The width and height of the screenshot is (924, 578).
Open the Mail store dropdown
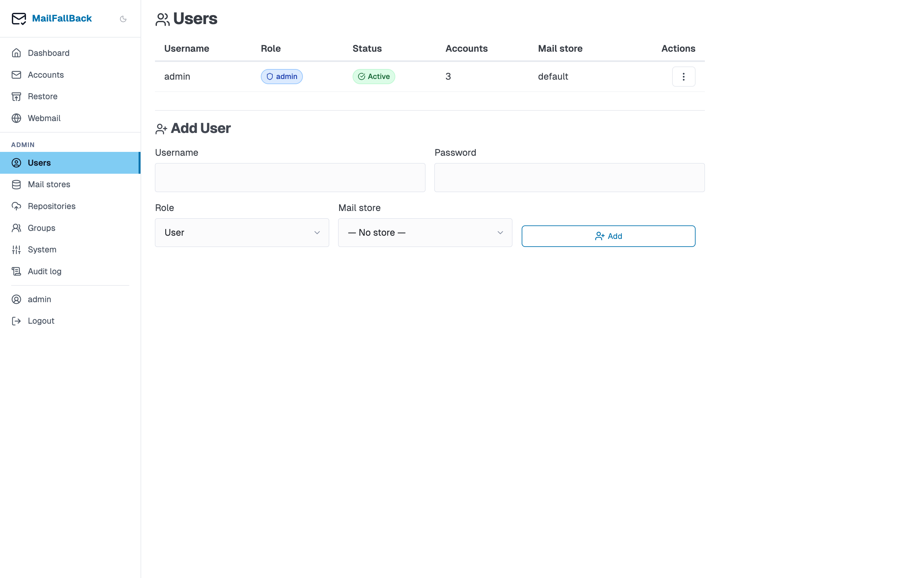tap(425, 233)
